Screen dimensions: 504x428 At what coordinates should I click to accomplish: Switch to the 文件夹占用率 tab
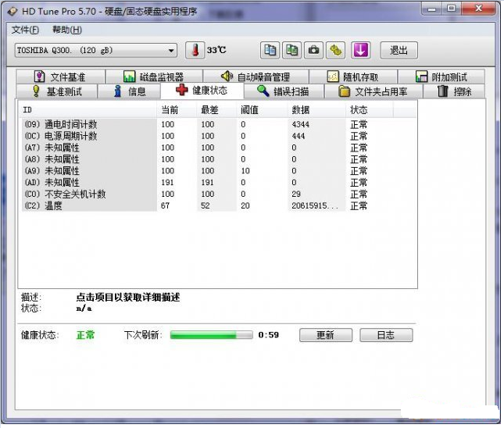click(x=374, y=91)
